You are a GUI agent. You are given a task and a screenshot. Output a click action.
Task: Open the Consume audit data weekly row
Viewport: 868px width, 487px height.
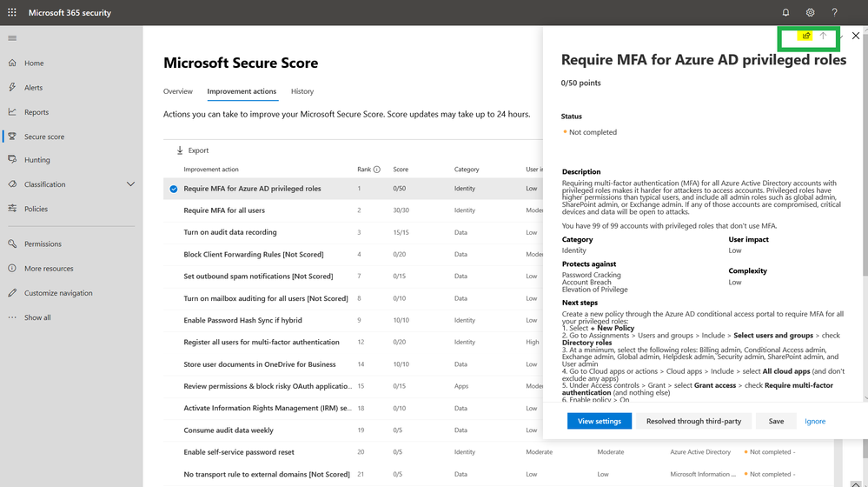click(x=353, y=430)
